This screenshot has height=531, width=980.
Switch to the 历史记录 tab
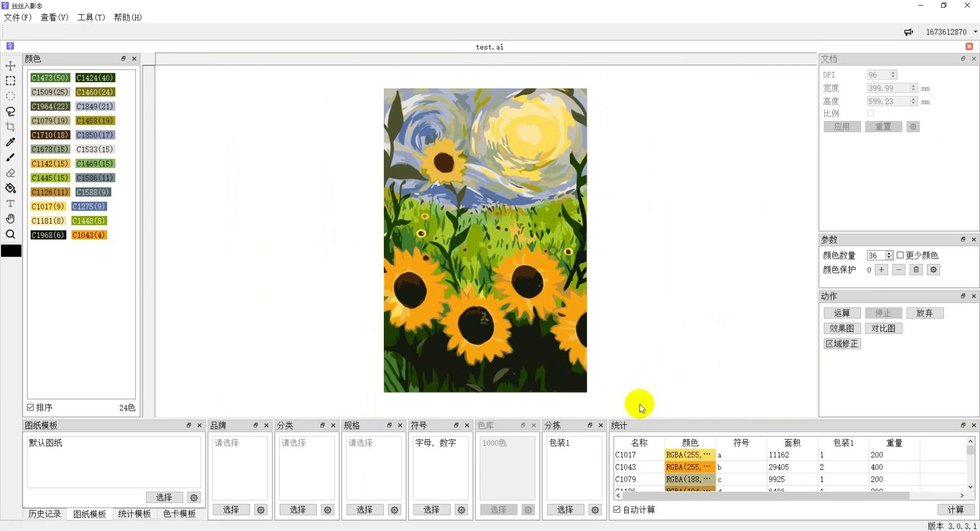(x=44, y=513)
